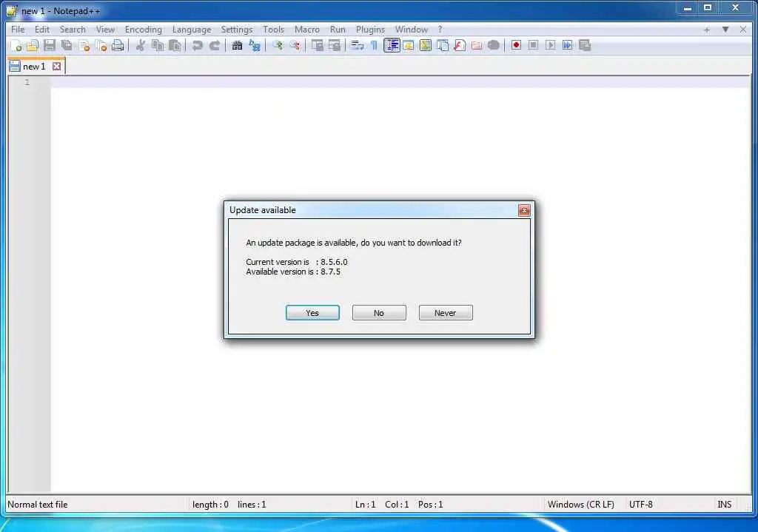The width and height of the screenshot is (758, 532).
Task: Click the Close document toolbar icon
Action: tap(84, 45)
